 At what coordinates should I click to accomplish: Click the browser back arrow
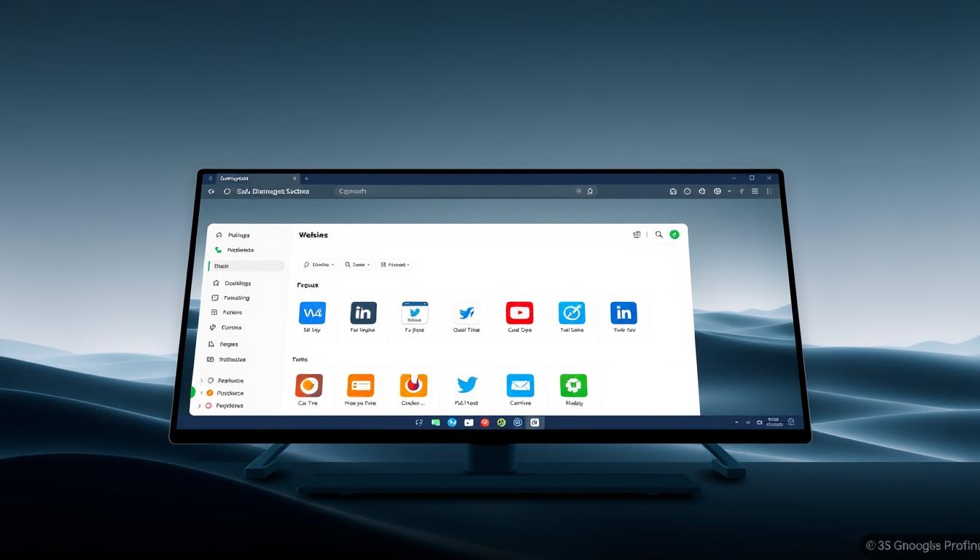pyautogui.click(x=211, y=191)
